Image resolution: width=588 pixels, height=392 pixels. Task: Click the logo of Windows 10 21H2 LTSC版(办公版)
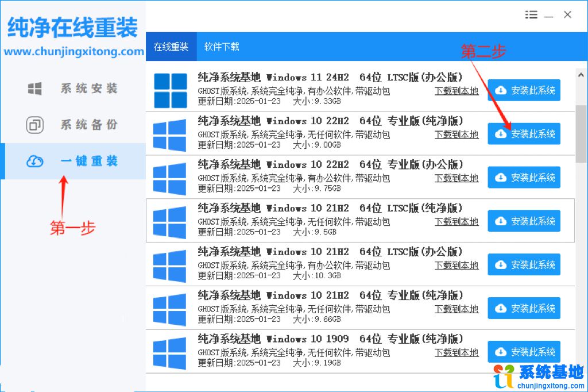pyautogui.click(x=170, y=266)
